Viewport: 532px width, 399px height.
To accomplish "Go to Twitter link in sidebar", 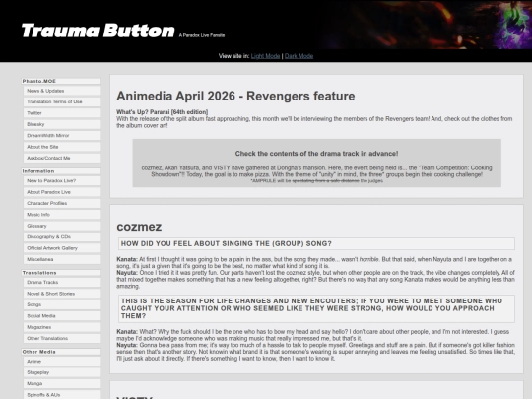I will coord(62,113).
